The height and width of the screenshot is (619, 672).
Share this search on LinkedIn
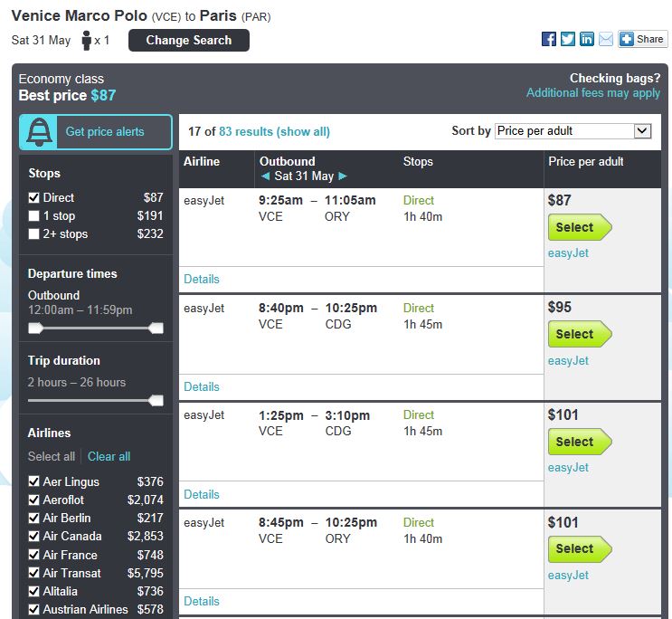(x=587, y=39)
